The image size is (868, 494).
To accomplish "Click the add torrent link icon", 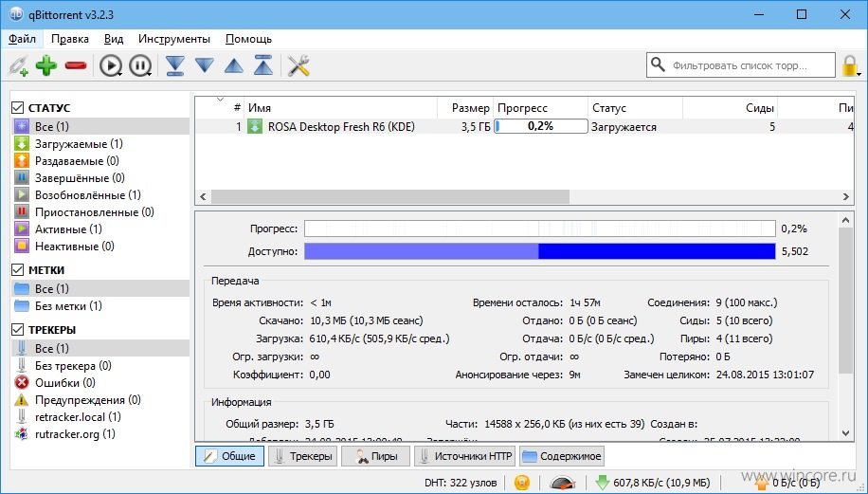I will pyautogui.click(x=18, y=66).
